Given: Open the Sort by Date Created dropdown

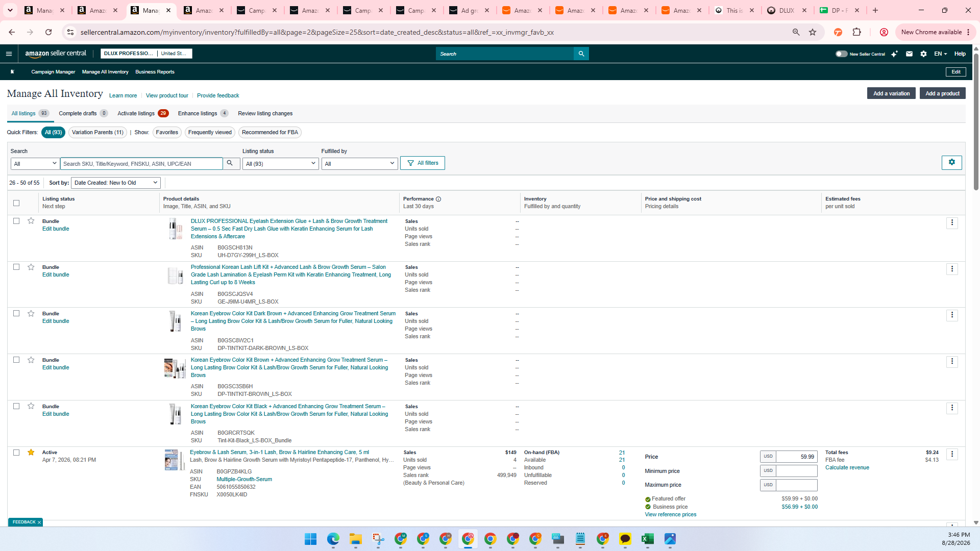Looking at the screenshot, I should 116,183.
